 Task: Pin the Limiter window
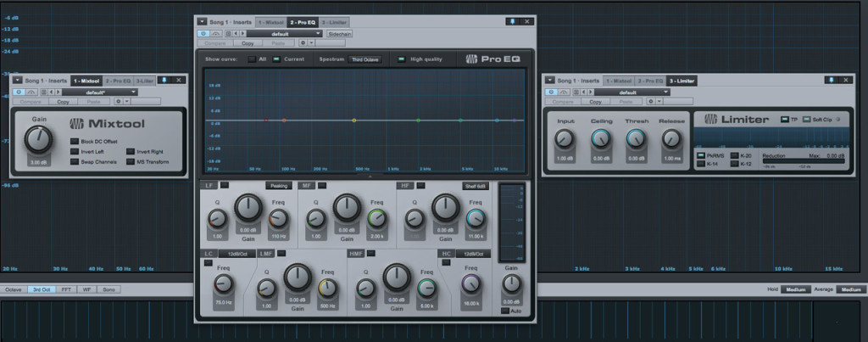(x=831, y=81)
